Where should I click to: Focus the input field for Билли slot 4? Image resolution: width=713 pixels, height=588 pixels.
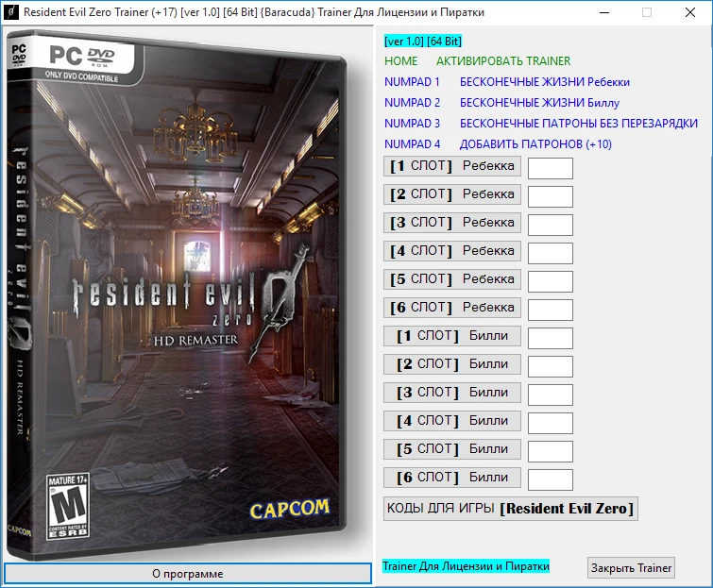point(551,424)
